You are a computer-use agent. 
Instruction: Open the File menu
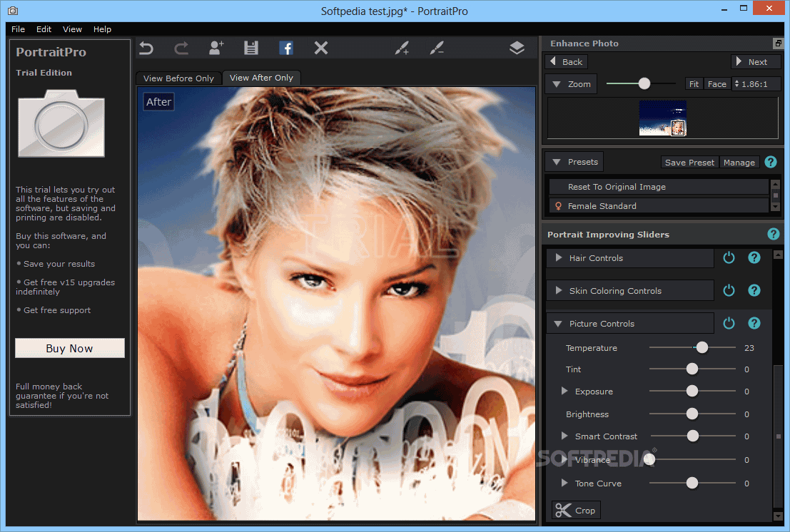[18, 29]
